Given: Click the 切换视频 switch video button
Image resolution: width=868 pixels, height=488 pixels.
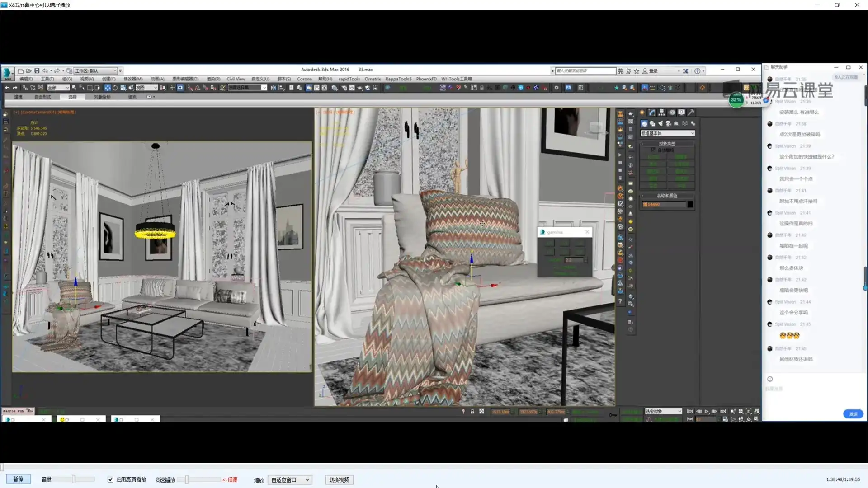Looking at the screenshot, I should [x=339, y=479].
